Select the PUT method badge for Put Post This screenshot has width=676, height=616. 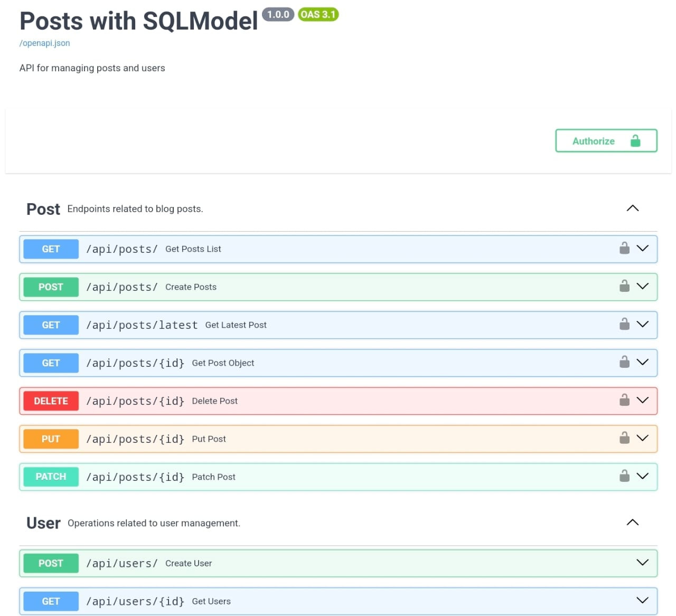[x=51, y=439]
